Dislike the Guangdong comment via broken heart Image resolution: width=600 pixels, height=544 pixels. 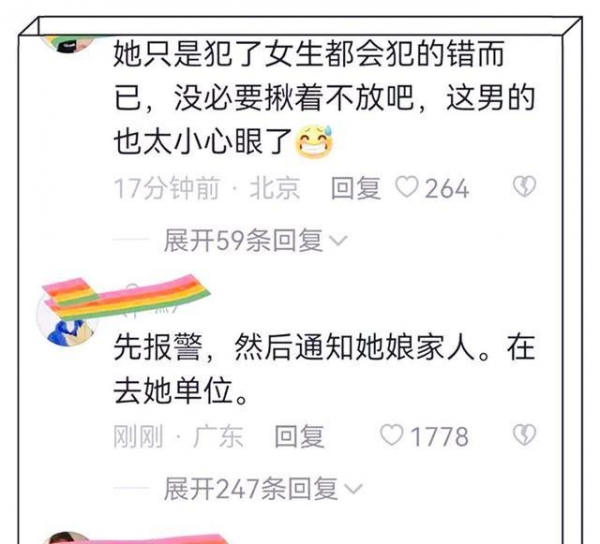coord(524,435)
